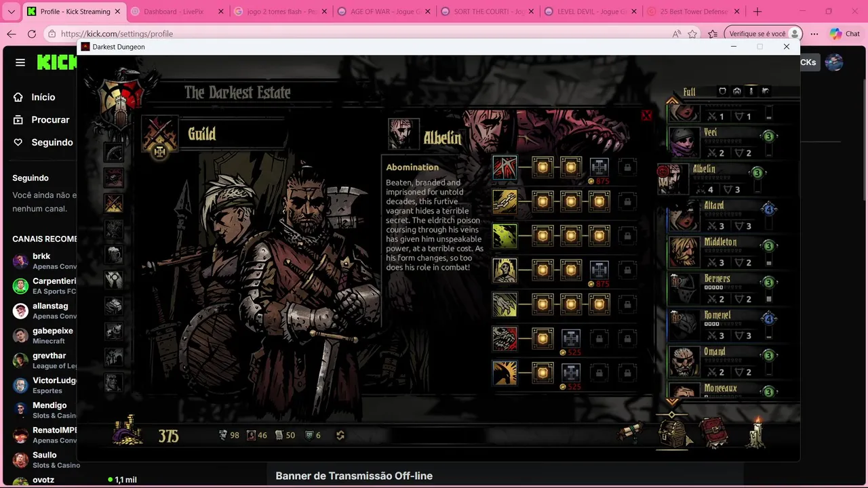Open the highlighted crossed swords sidebar icon
The height and width of the screenshot is (488, 868).
click(x=113, y=203)
